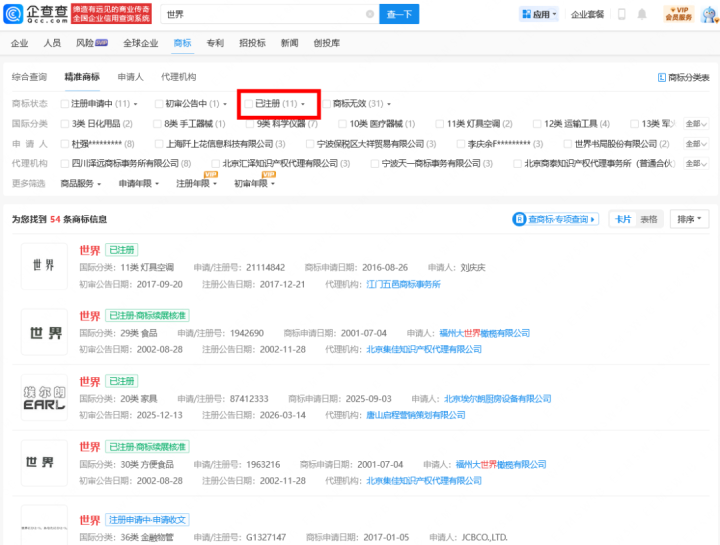Viewport: 720px width, 545px height.
Task: Open applicant link in the 30类 方便食品 row
Action: (x=501, y=465)
